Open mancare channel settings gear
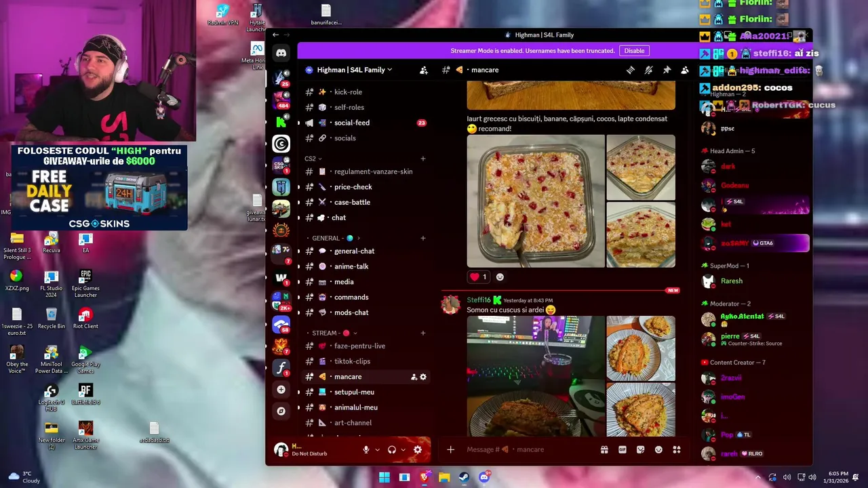Viewport: 868px width, 488px height. pos(423,377)
